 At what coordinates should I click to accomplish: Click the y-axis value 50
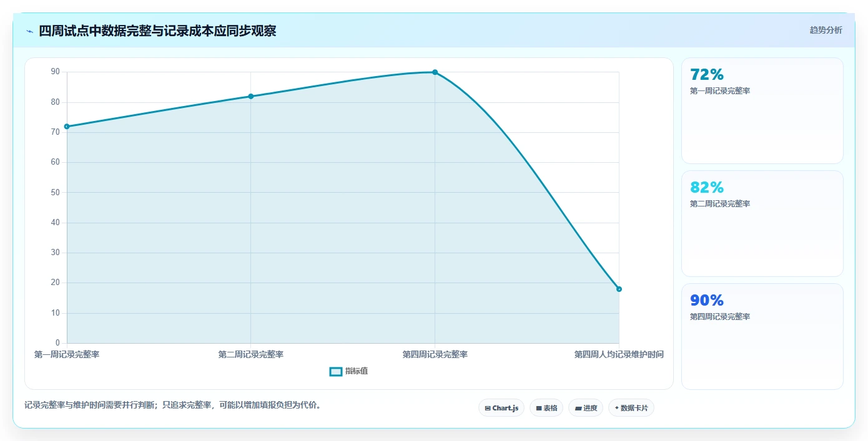tap(56, 192)
